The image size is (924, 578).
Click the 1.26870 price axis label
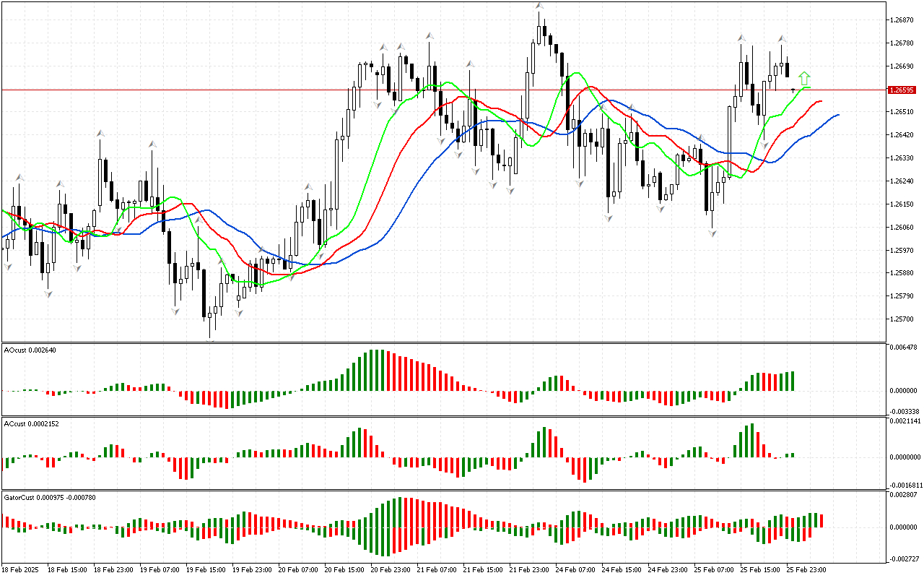[x=902, y=20]
